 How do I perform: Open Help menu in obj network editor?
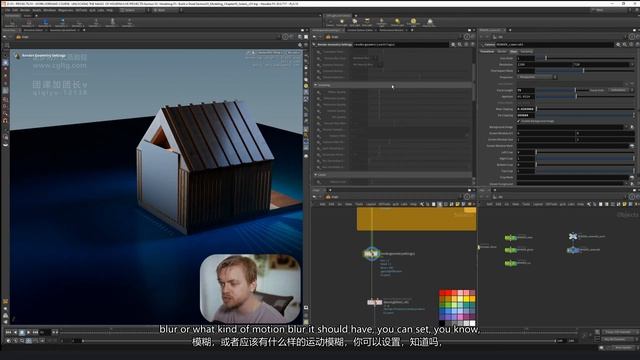(x=580, y=204)
